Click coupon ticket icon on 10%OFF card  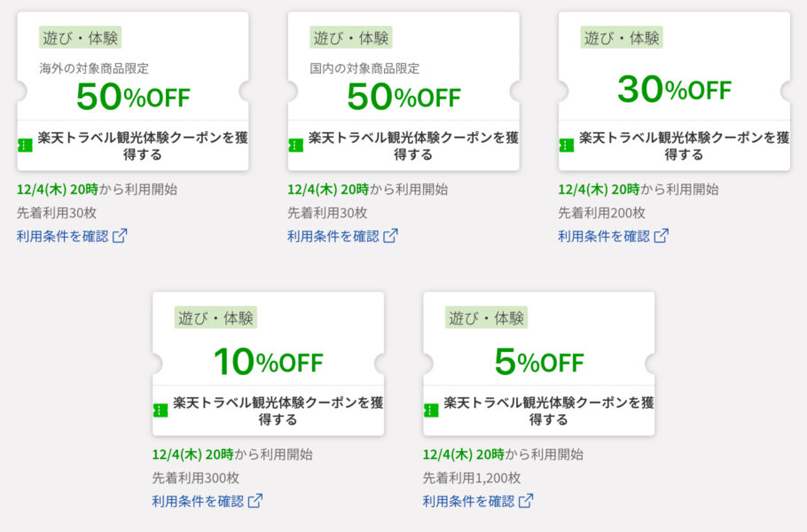tap(161, 411)
